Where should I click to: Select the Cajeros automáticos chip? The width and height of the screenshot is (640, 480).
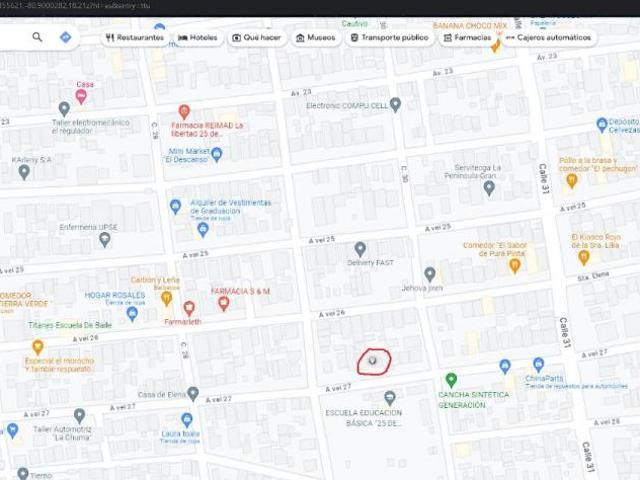549,38
